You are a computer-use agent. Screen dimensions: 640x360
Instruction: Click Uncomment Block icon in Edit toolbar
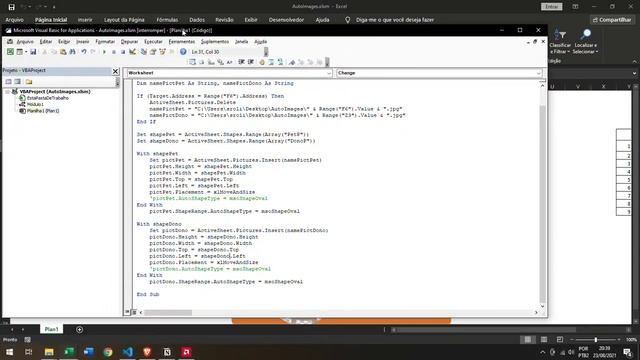point(280,62)
